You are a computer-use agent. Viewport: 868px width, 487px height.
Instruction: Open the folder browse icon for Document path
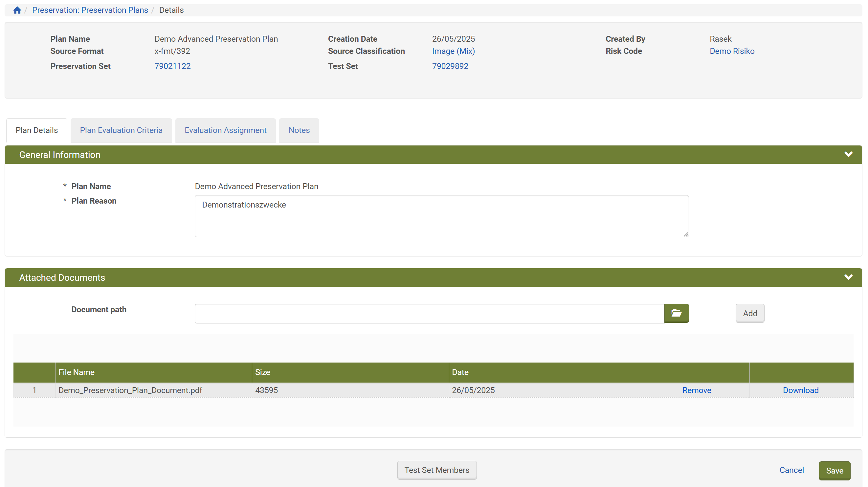tap(676, 313)
